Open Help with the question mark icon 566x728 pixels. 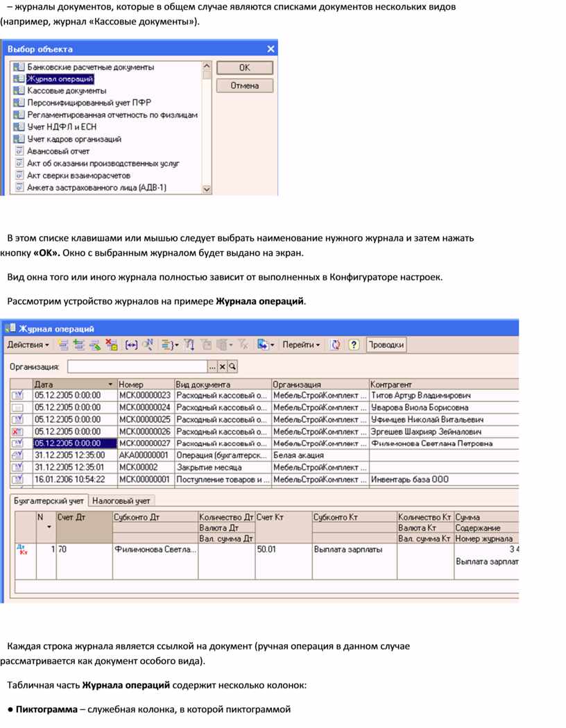point(354,345)
